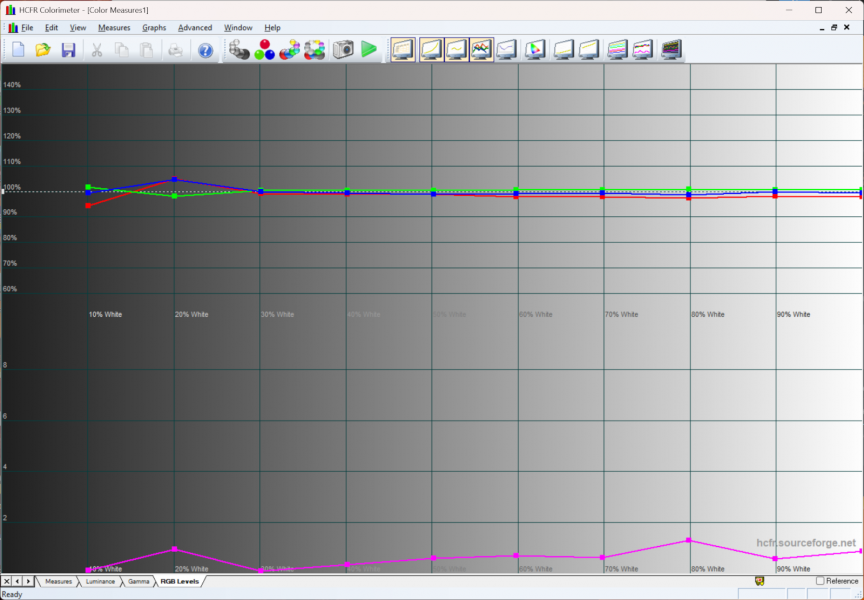The height and width of the screenshot is (600, 864).
Task: Click the CIE diagram toolbar icon
Action: [x=535, y=49]
